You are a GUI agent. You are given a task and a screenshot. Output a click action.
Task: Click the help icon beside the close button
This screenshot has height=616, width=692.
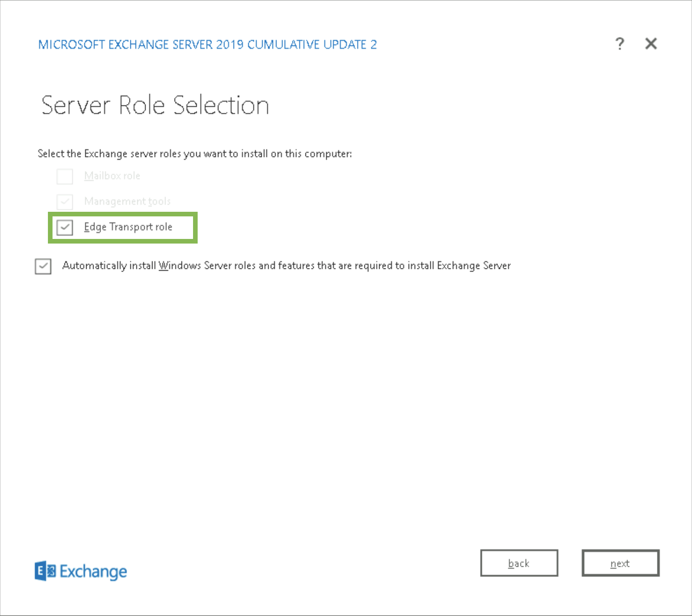click(620, 44)
